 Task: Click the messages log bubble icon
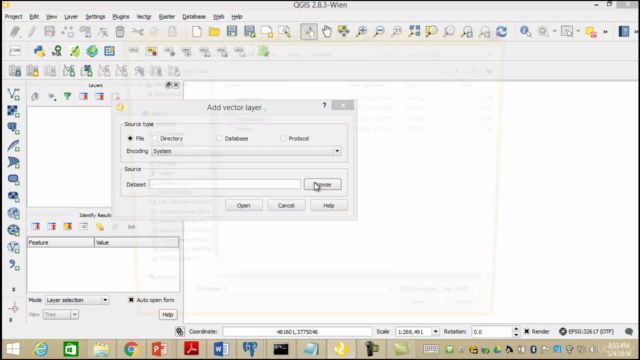(x=629, y=331)
